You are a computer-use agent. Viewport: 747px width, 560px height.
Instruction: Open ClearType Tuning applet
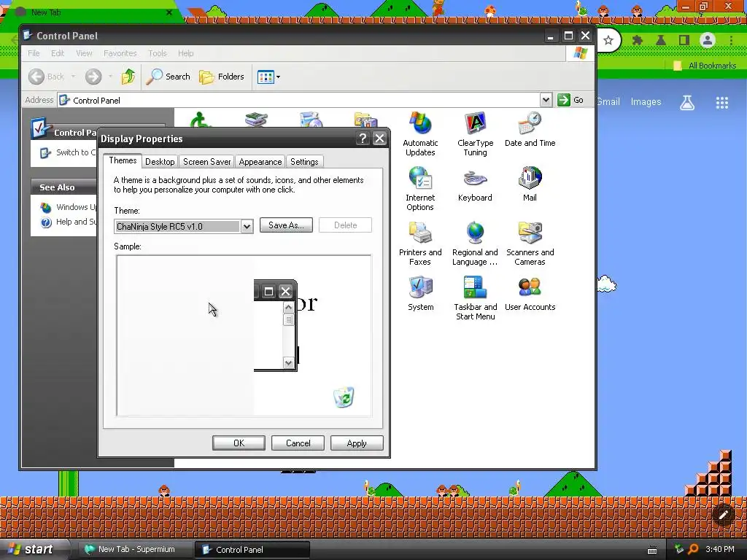point(475,134)
